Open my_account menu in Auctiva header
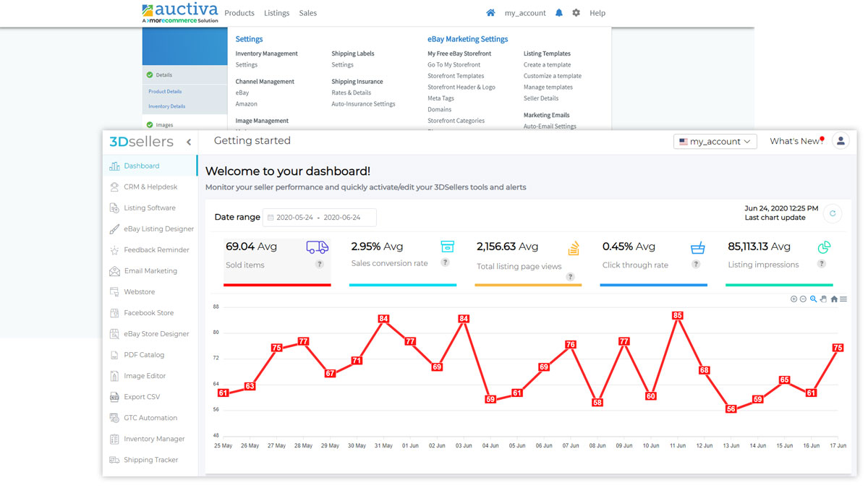868x488 pixels. 525,13
